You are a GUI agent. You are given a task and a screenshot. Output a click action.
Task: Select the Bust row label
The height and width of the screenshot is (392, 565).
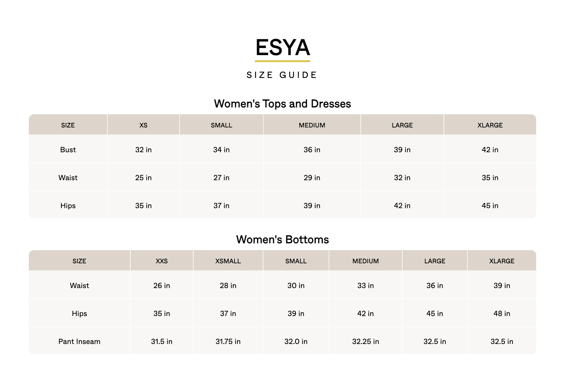coord(68,150)
